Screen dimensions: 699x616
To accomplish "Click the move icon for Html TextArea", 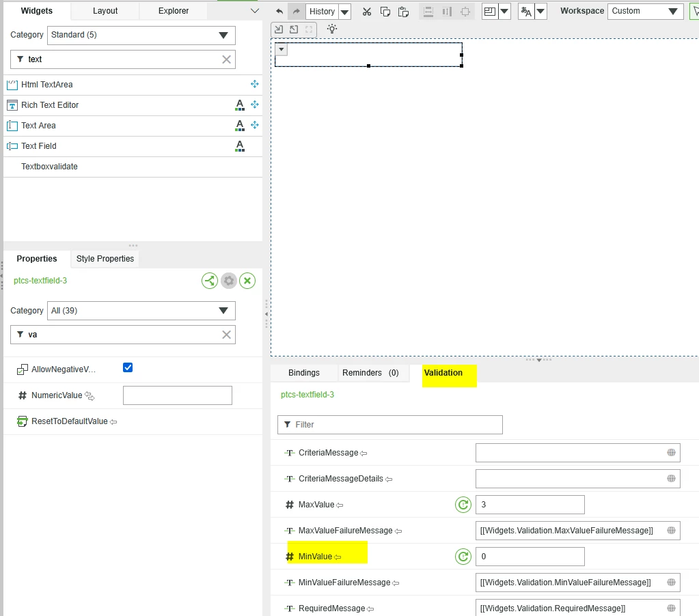I will coord(255,84).
